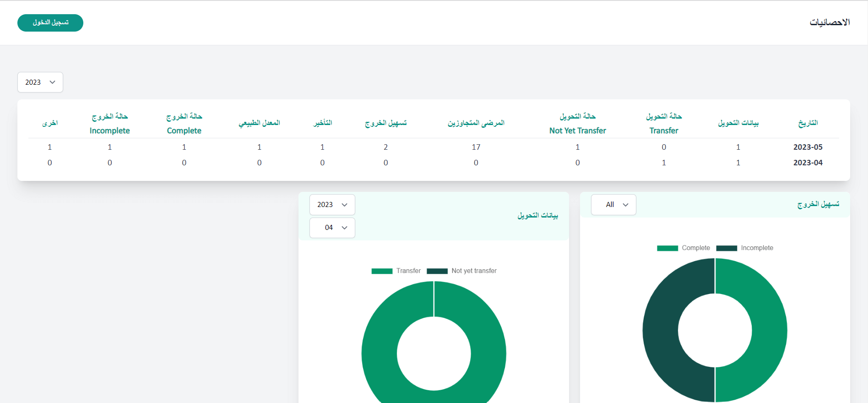Toggle the Not yet transfer legend swatch
This screenshot has width=868, height=403.
[437, 271]
